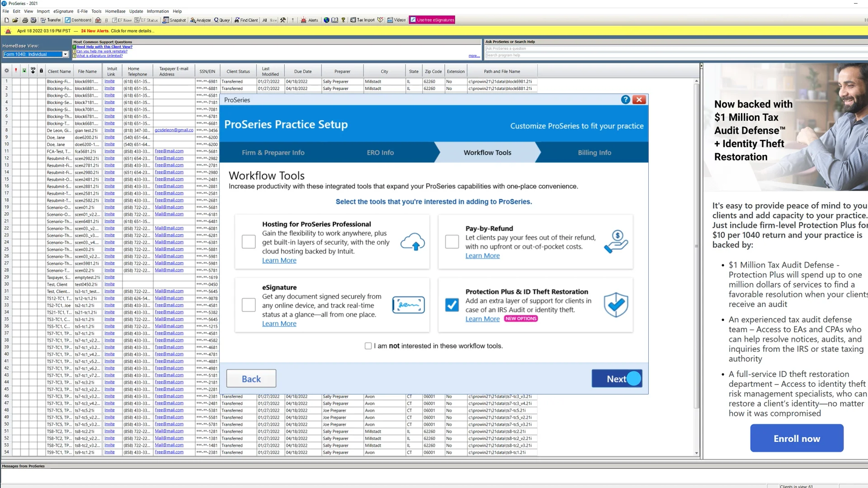The height and width of the screenshot is (488, 868).
Task: Select Enroll now in the Protection Plus ad
Action: coord(796,438)
